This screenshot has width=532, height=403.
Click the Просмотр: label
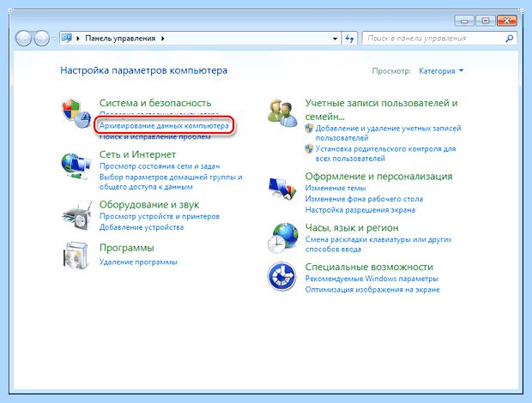[391, 71]
